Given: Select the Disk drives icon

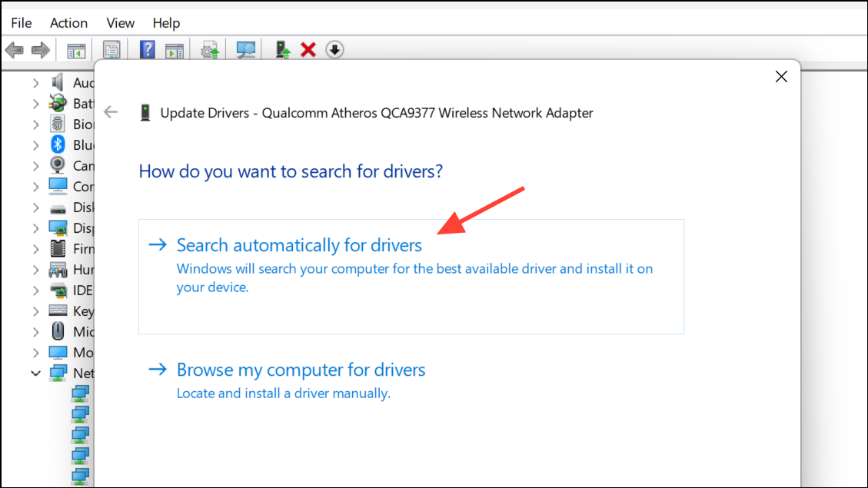Looking at the screenshot, I should tap(58, 209).
